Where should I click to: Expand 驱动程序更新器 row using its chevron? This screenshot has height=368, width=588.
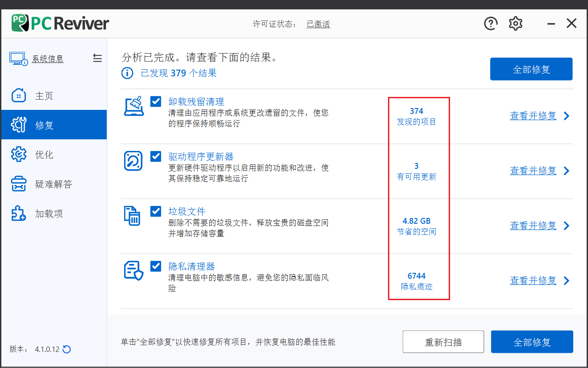point(567,171)
